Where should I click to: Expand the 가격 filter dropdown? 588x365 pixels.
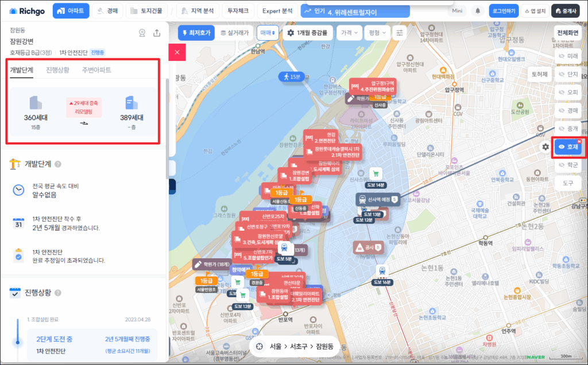pos(349,33)
